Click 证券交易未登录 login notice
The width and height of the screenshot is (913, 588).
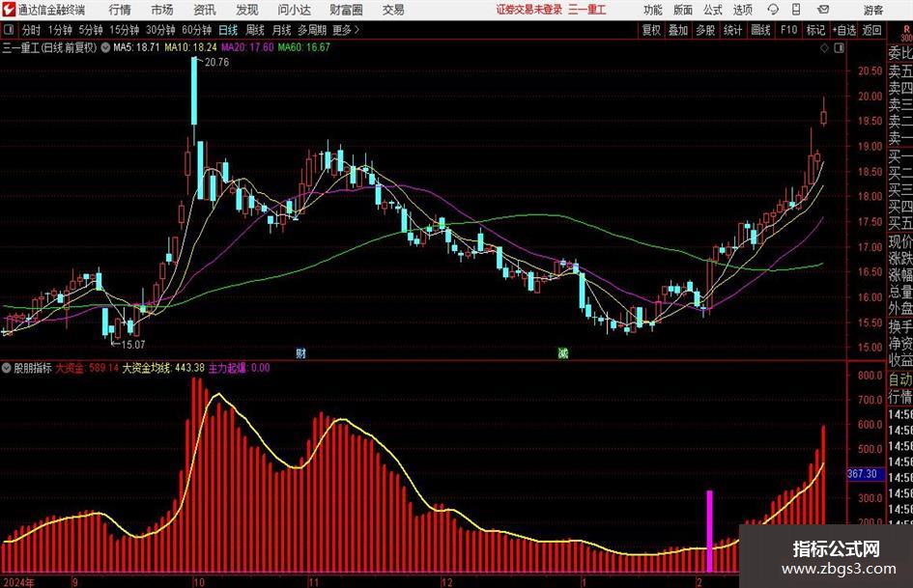pos(529,10)
